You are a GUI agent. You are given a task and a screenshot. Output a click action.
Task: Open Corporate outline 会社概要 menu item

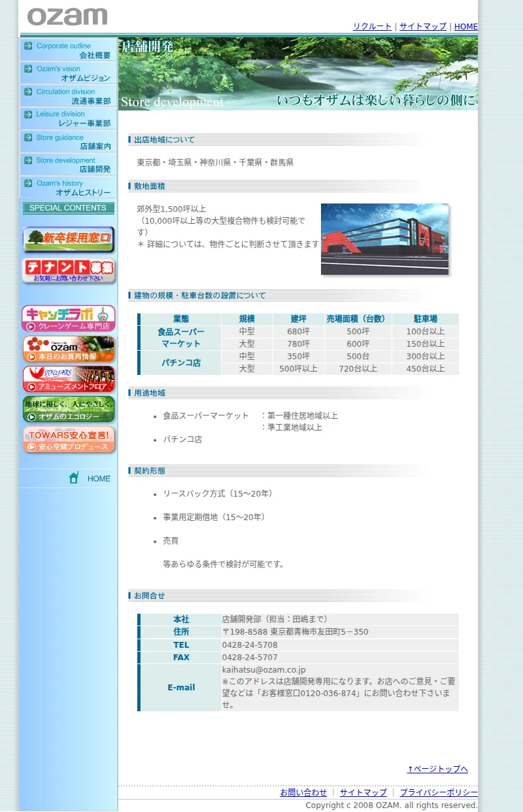click(x=68, y=50)
